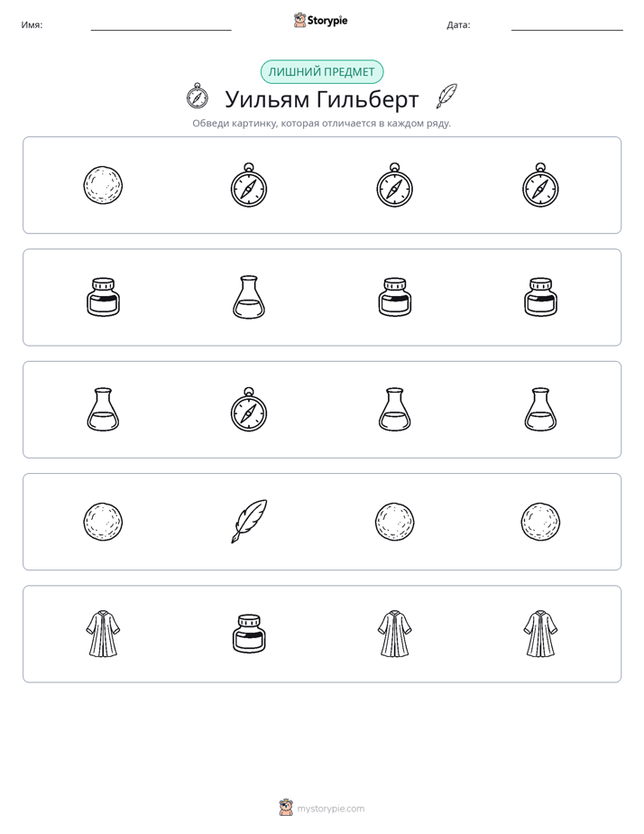Viewport: 644px width, 834px height.
Task: Click the ЛИШНИЙ ПРЕДМЕТ badge
Action: tap(322, 72)
